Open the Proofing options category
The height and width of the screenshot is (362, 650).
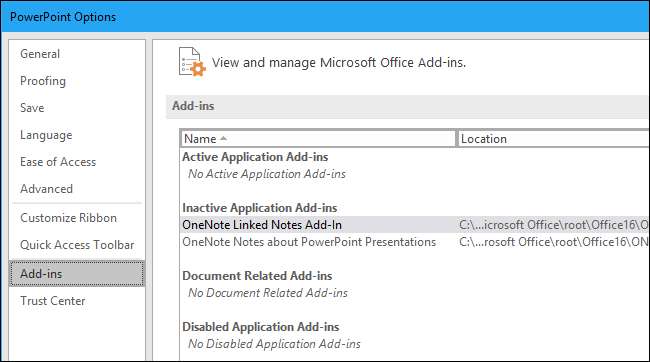pos(43,81)
